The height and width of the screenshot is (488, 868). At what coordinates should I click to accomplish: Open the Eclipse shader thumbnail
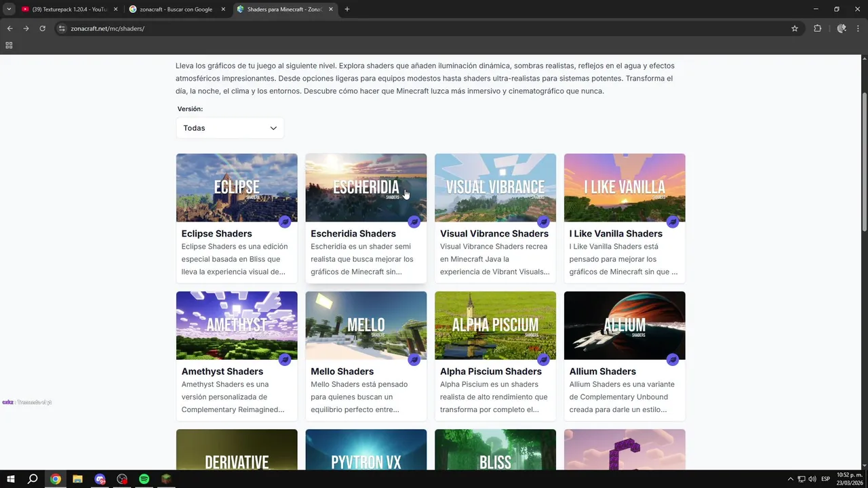[237, 188]
